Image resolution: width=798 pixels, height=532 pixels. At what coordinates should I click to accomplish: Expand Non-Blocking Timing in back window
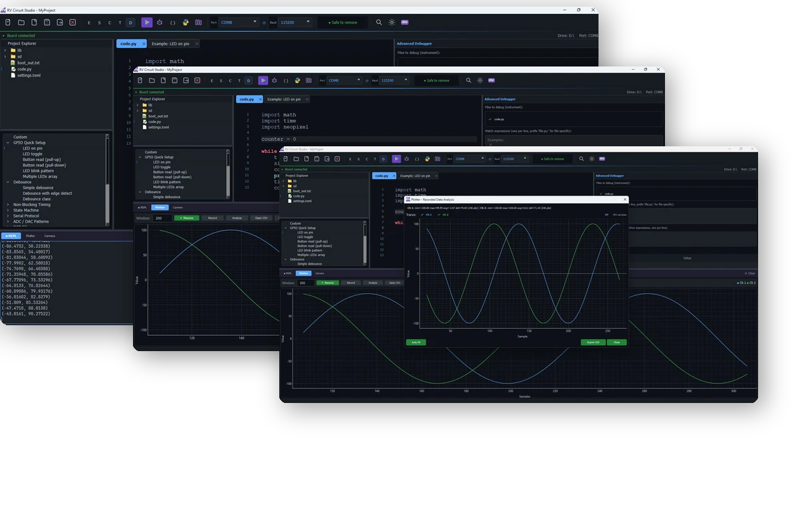point(8,205)
